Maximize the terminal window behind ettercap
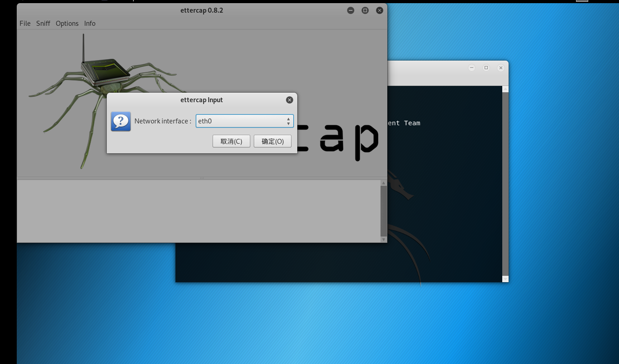The image size is (619, 364). point(486,68)
